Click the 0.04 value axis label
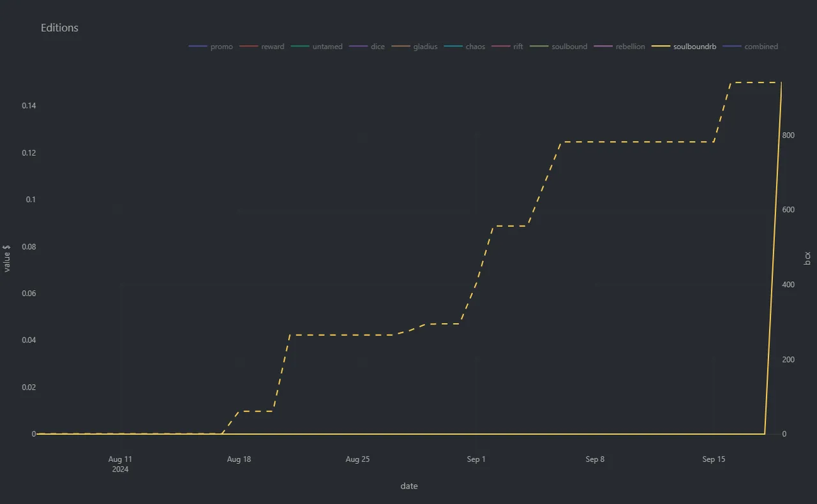Viewport: 817px width, 504px height. tap(29, 340)
